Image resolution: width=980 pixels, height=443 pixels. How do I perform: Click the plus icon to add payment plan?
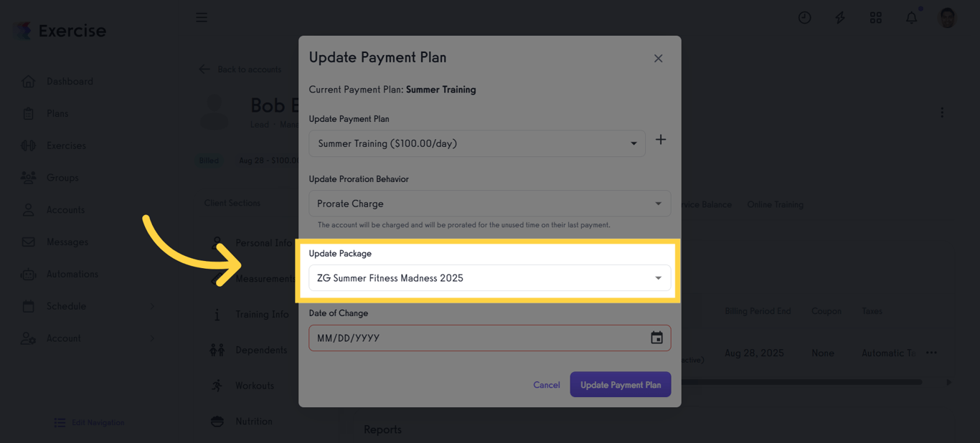point(661,140)
